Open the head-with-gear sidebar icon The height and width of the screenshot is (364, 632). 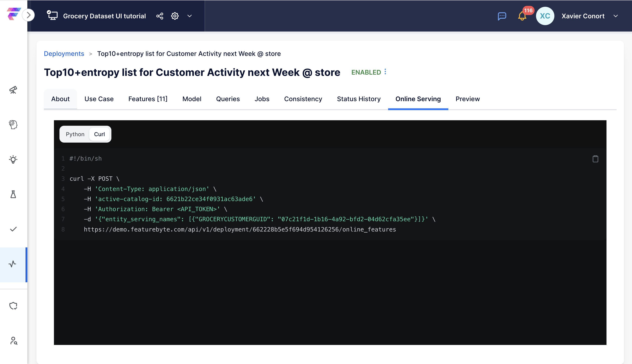click(13, 124)
